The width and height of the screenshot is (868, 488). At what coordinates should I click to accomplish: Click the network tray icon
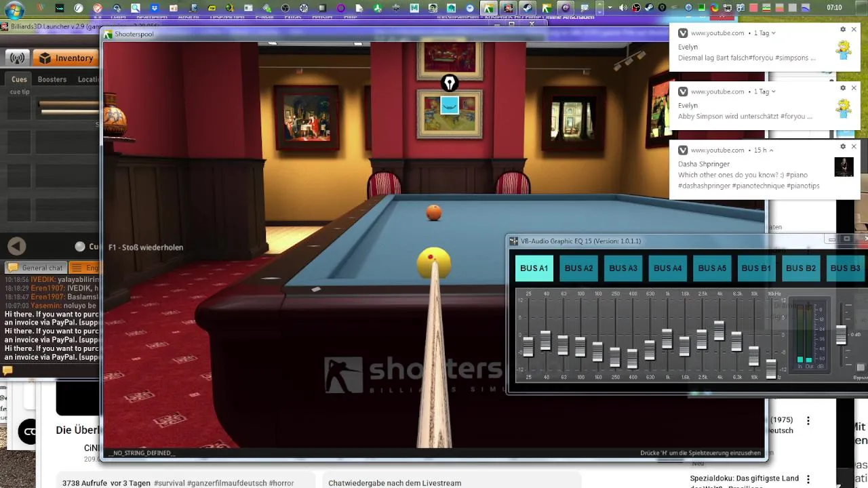(x=727, y=8)
